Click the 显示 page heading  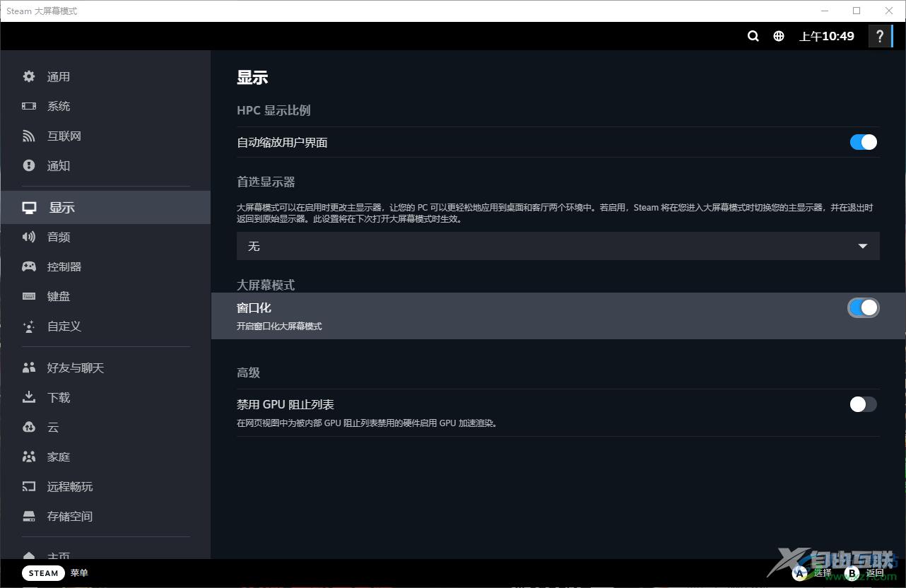252,78
